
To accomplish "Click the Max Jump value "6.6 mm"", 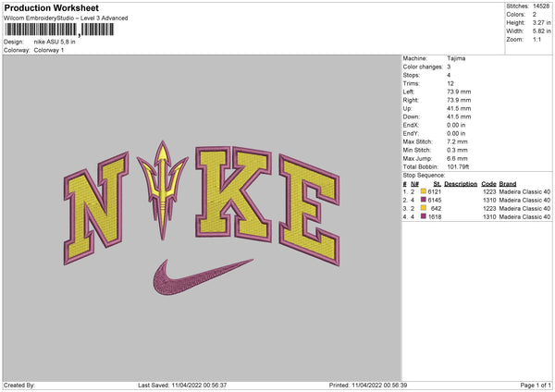I will pyautogui.click(x=457, y=158).
